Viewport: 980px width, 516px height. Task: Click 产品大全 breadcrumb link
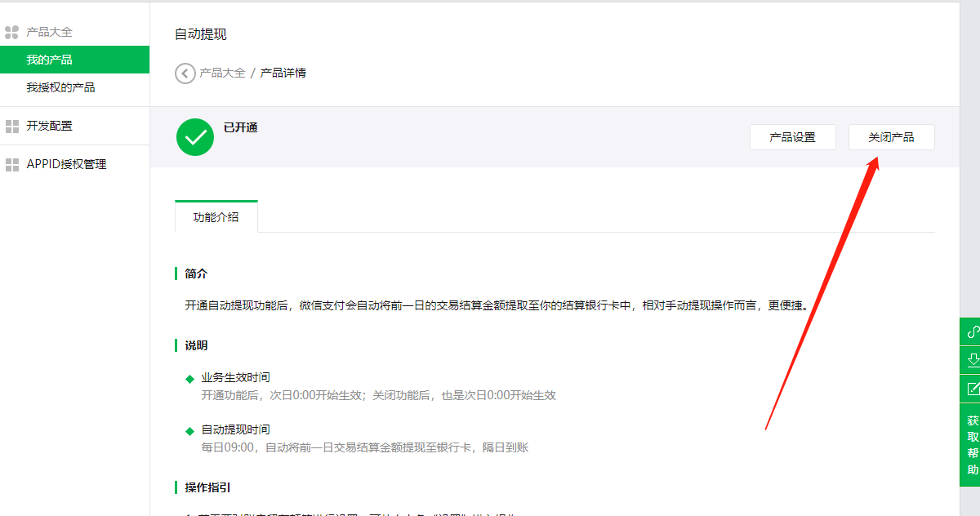222,73
